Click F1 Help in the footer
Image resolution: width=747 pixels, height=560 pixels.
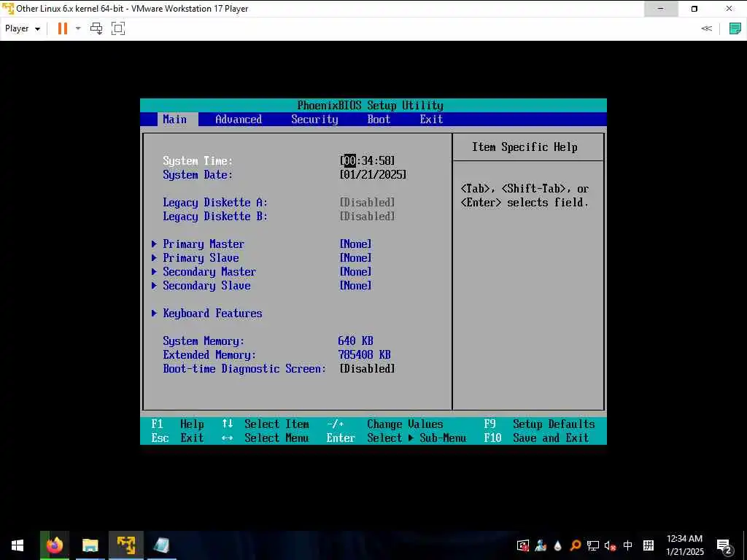click(178, 424)
